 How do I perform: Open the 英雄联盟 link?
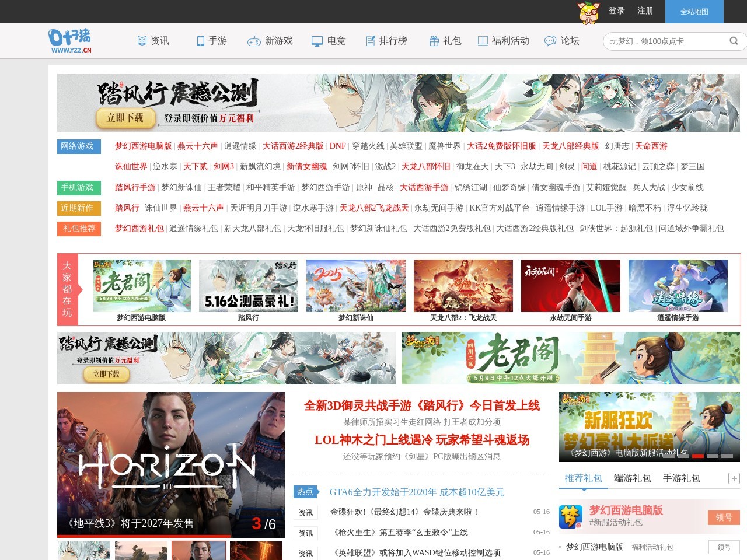point(406,146)
